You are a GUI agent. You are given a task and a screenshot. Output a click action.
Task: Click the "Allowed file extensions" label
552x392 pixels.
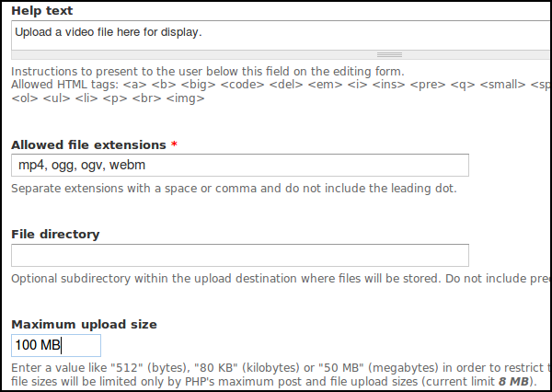[x=88, y=145]
